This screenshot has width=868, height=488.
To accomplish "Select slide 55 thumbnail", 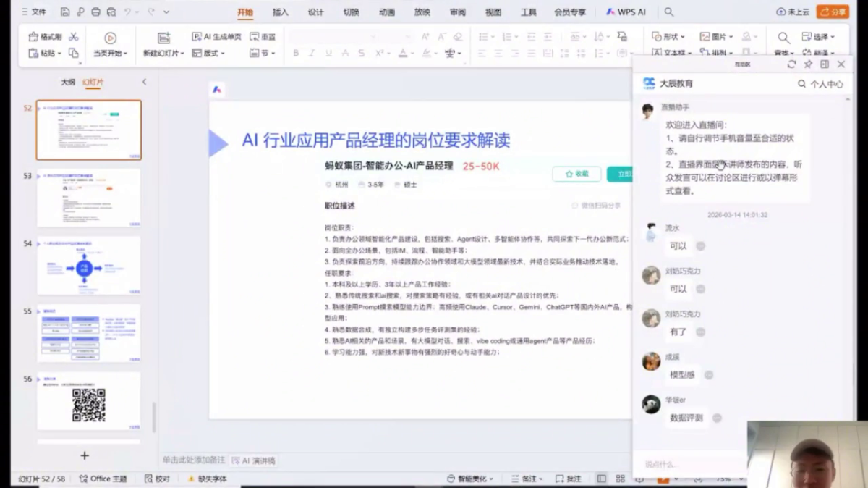I will point(88,333).
